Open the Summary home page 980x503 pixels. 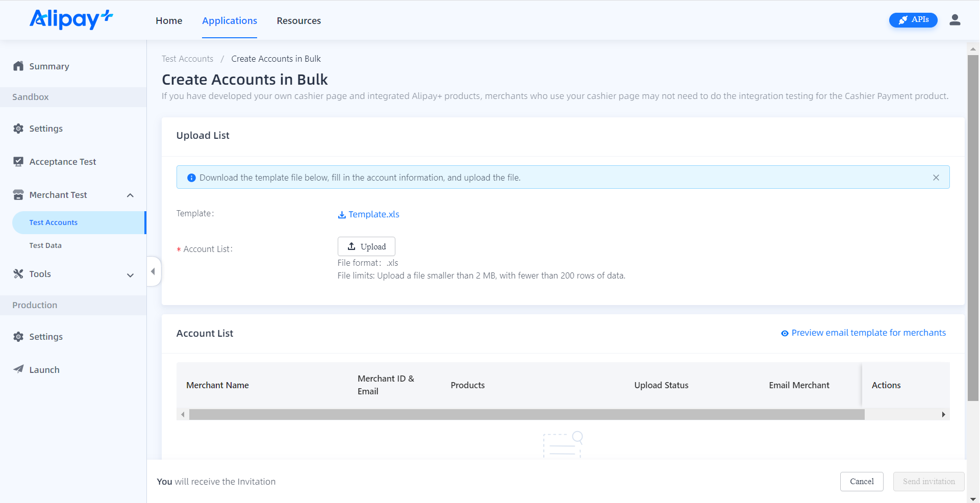[49, 66]
